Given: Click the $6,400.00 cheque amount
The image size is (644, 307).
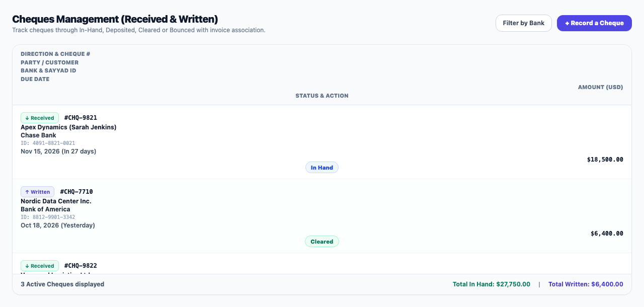Looking at the screenshot, I should coord(607,234).
